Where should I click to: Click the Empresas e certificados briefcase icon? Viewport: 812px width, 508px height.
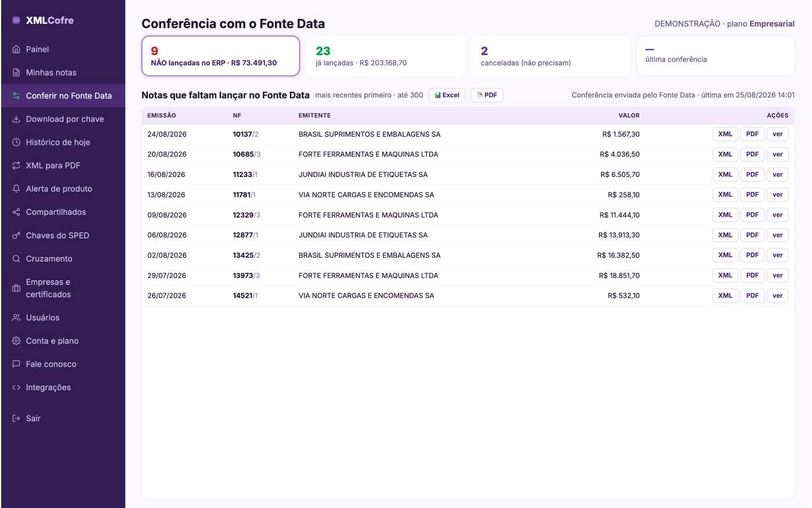tap(16, 288)
